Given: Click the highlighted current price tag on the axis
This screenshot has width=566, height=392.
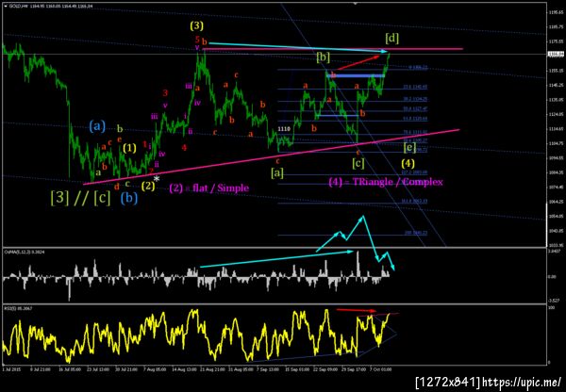Looking at the screenshot, I should [x=554, y=54].
